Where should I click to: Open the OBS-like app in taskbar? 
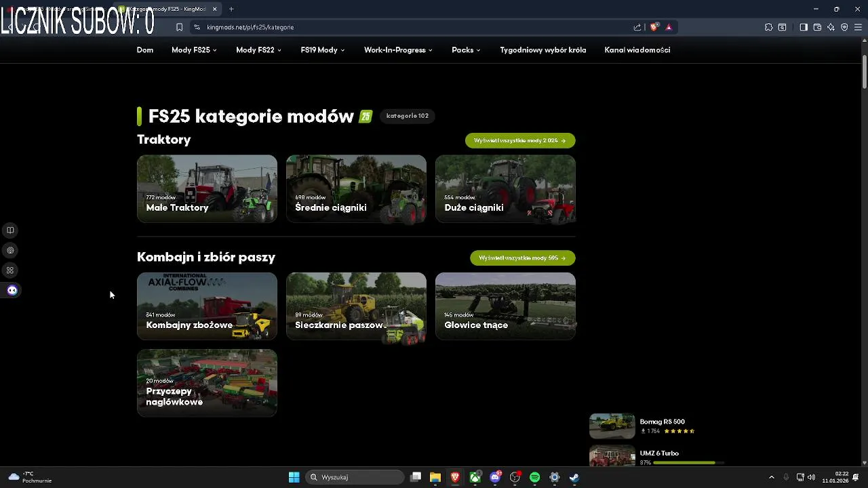pyautogui.click(x=515, y=477)
